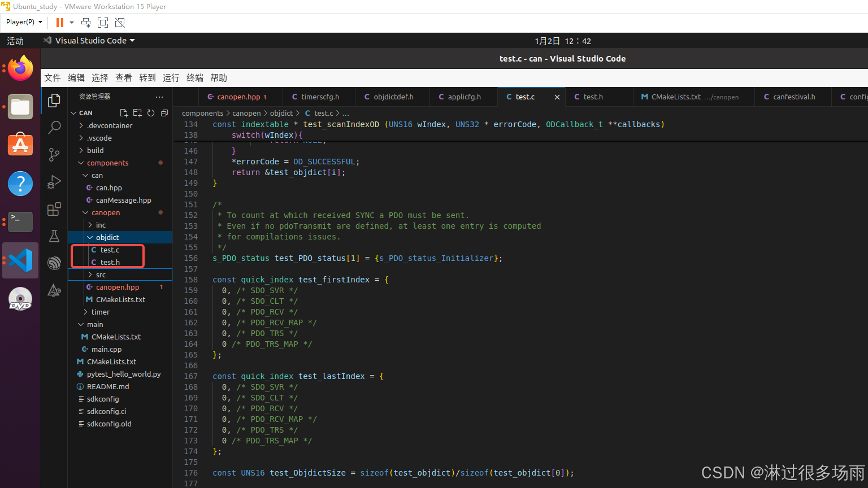The width and height of the screenshot is (868, 488).
Task: Refresh the explorer file tree
Action: (x=151, y=113)
